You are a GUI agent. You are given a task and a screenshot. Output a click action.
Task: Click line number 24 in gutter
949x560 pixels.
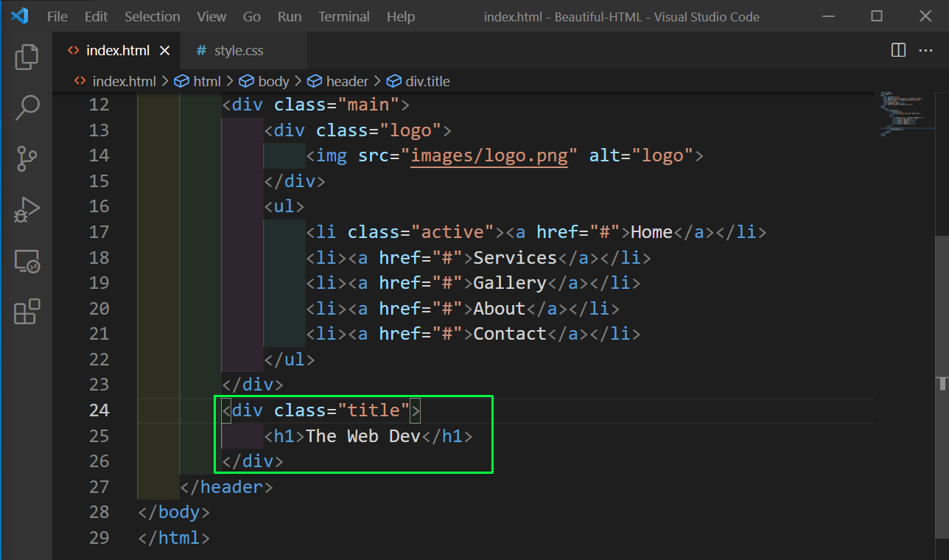tap(99, 410)
